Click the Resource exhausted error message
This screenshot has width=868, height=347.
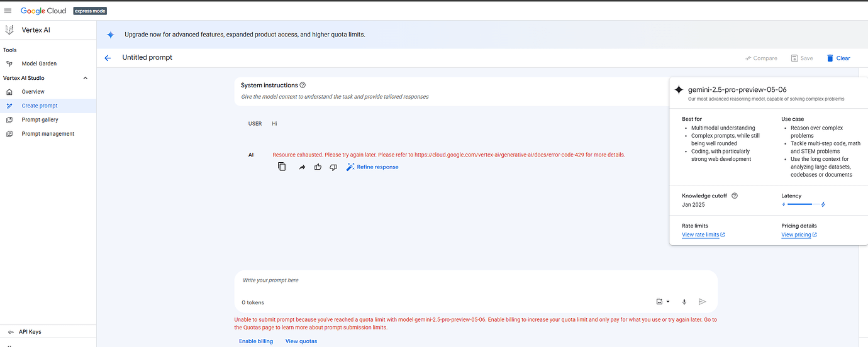coord(448,155)
